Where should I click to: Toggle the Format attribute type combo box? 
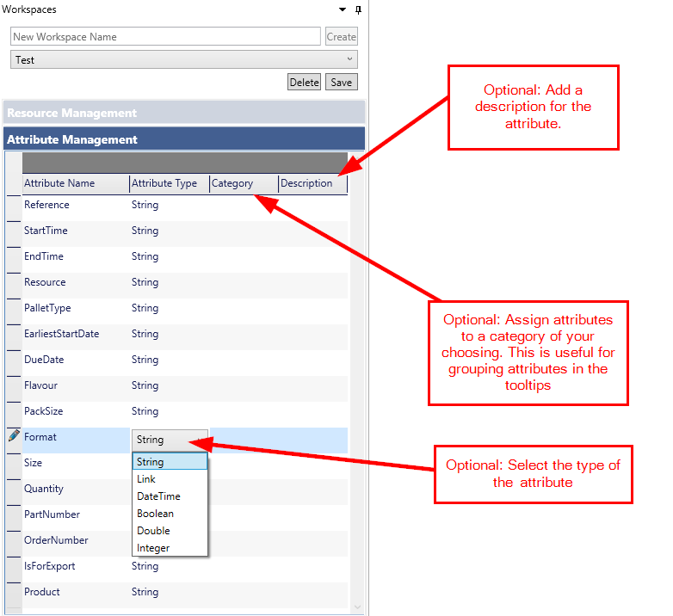pyautogui.click(x=170, y=440)
